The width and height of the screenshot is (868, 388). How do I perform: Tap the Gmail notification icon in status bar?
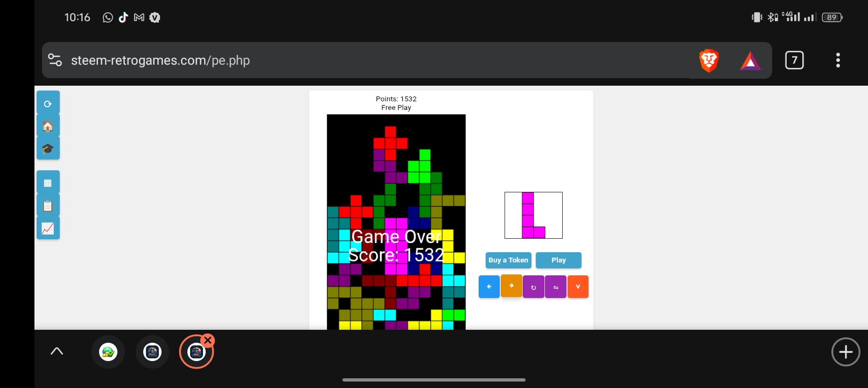tap(139, 17)
